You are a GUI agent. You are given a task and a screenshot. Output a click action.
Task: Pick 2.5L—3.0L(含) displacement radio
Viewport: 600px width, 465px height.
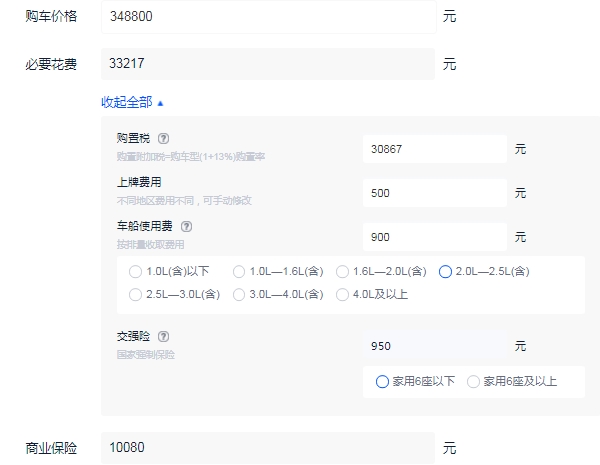[136, 295]
